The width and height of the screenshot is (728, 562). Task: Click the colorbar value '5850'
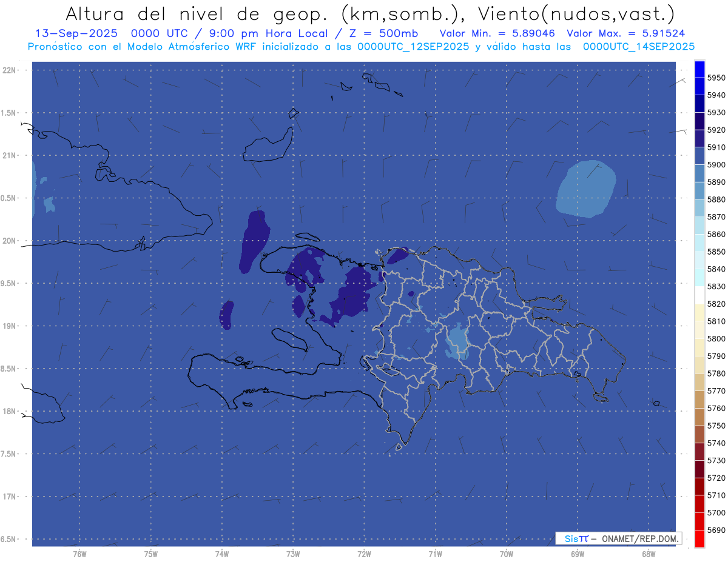(x=716, y=252)
